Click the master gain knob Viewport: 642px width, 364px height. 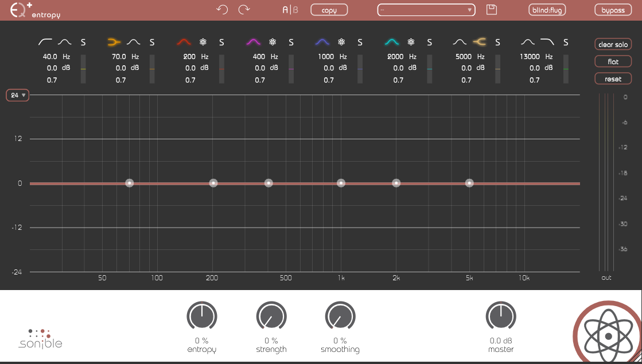coord(501,316)
